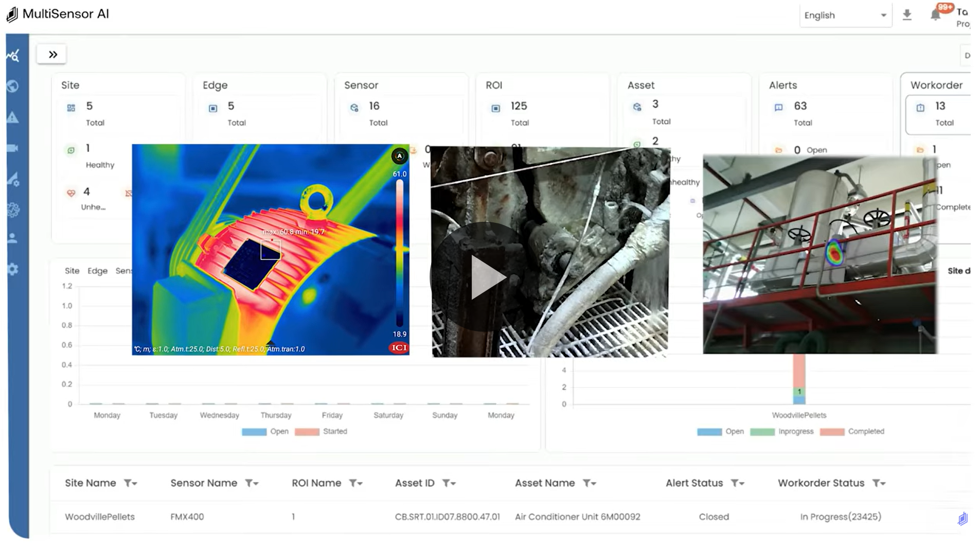Screen dimensions: 980x543
Task: Open the Asset ID column filter
Action: tap(449, 483)
